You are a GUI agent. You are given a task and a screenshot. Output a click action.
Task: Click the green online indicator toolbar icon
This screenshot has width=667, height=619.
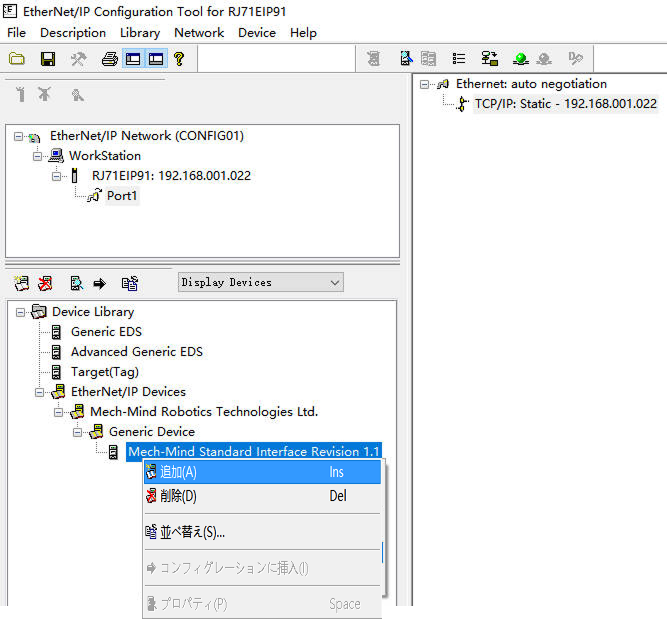(520, 59)
